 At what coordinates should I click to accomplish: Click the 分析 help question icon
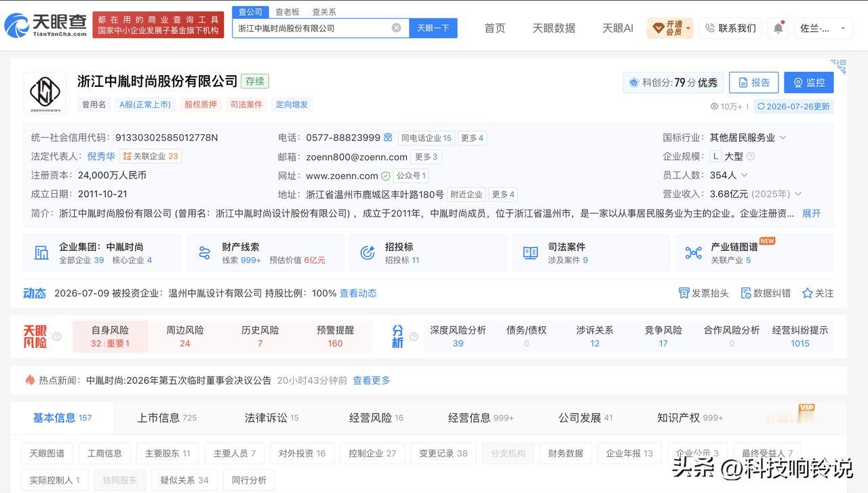point(414,336)
